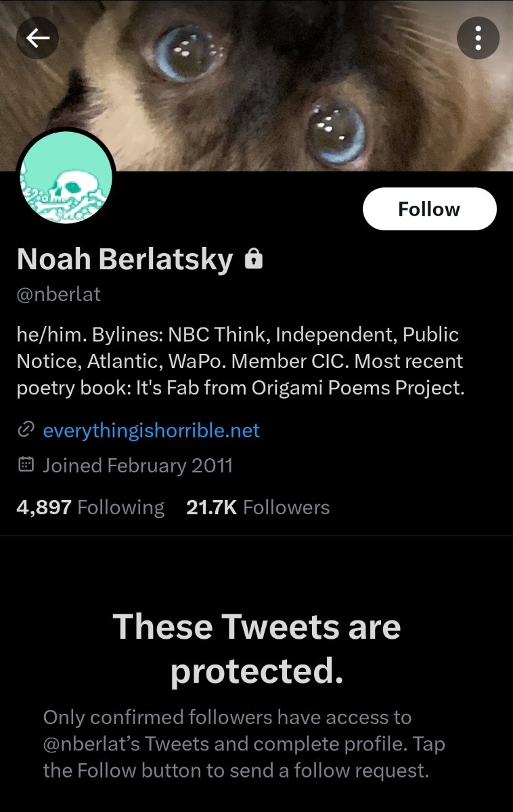View the 21.7K Followers list
Image resolution: width=513 pixels, height=812 pixels.
coord(257,507)
